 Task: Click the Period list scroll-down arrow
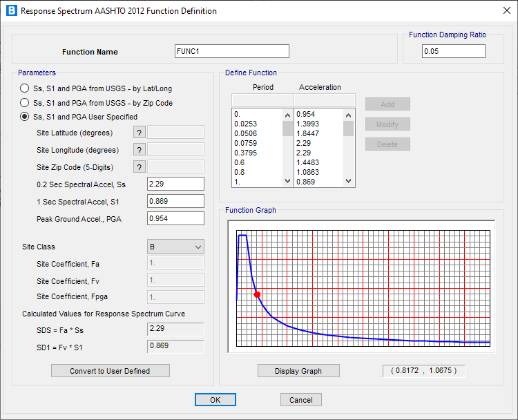click(x=287, y=181)
